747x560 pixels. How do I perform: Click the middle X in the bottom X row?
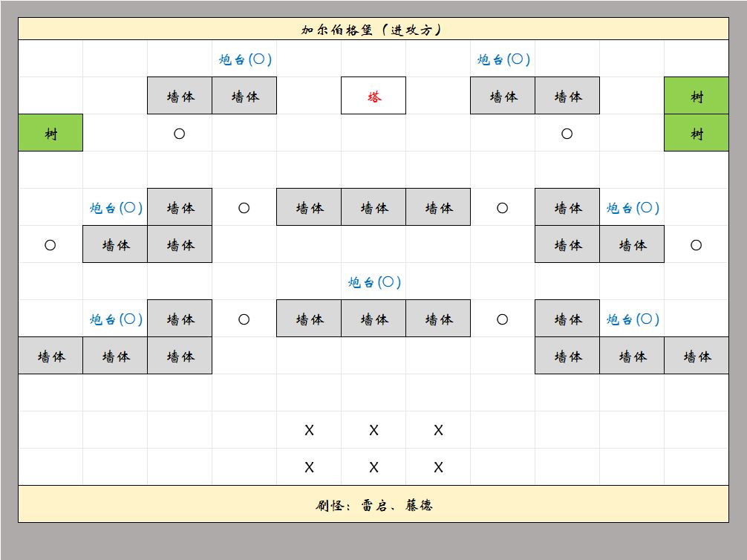(374, 467)
